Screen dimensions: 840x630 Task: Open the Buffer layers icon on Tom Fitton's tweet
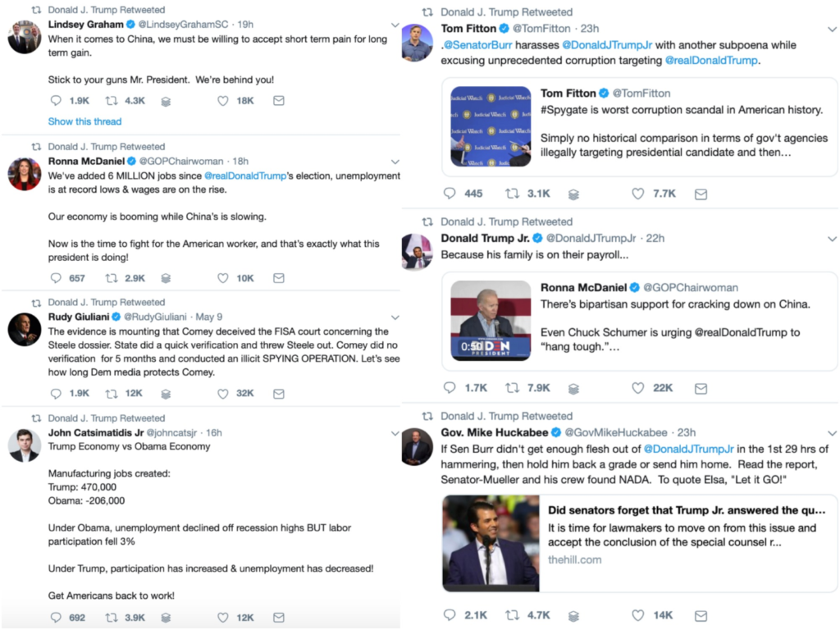pyautogui.click(x=573, y=194)
